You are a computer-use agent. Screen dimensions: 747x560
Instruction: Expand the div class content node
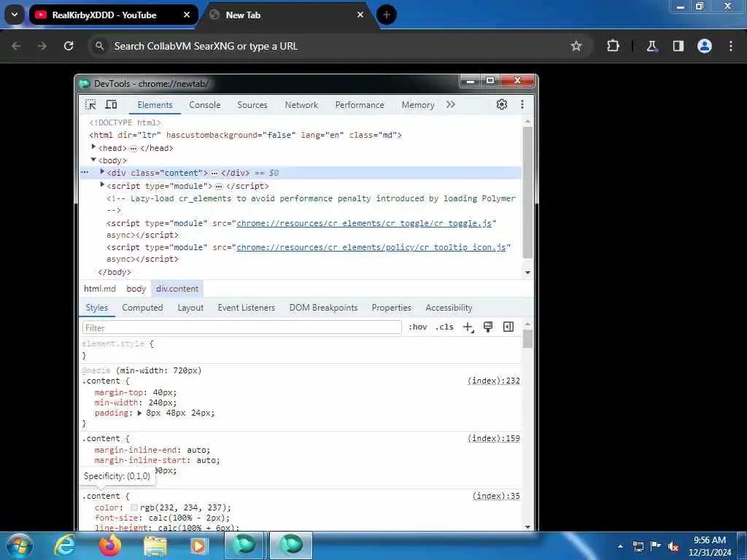pos(102,172)
